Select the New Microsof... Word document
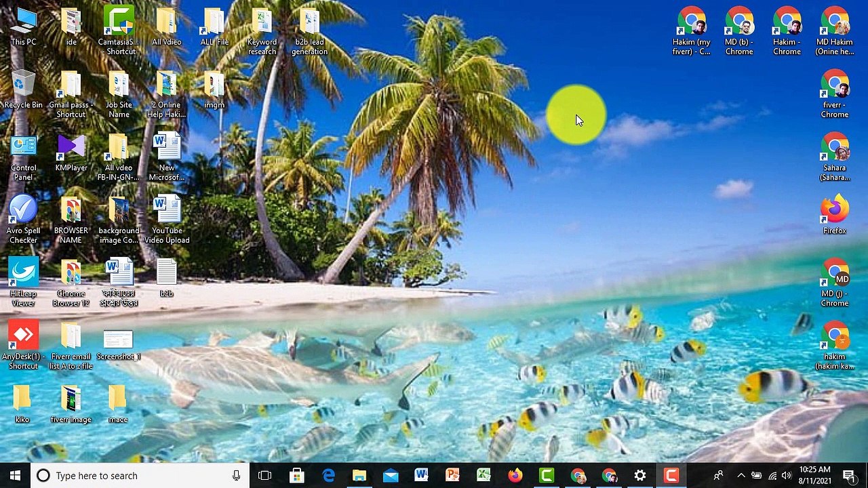Screen dimensions: 868x488 [x=167, y=158]
